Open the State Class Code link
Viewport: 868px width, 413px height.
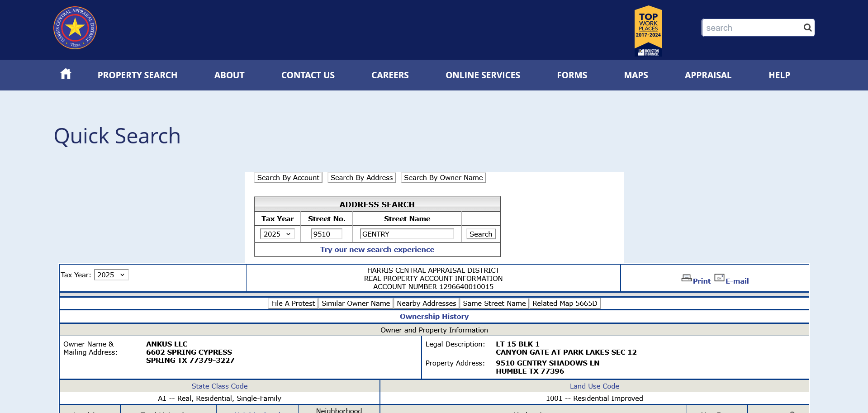219,386
